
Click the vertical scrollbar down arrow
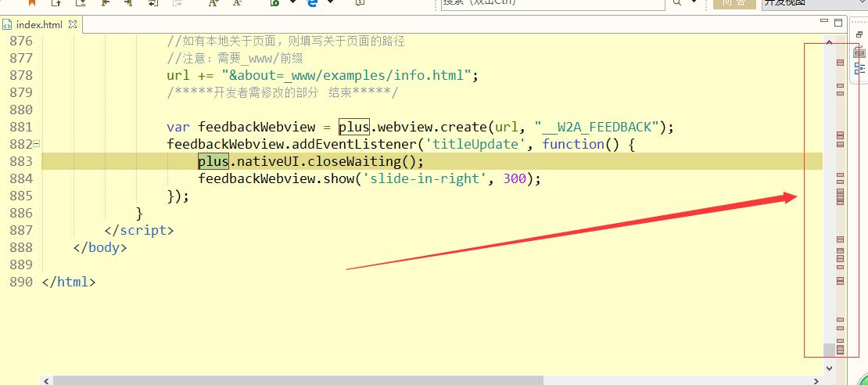pos(829,367)
